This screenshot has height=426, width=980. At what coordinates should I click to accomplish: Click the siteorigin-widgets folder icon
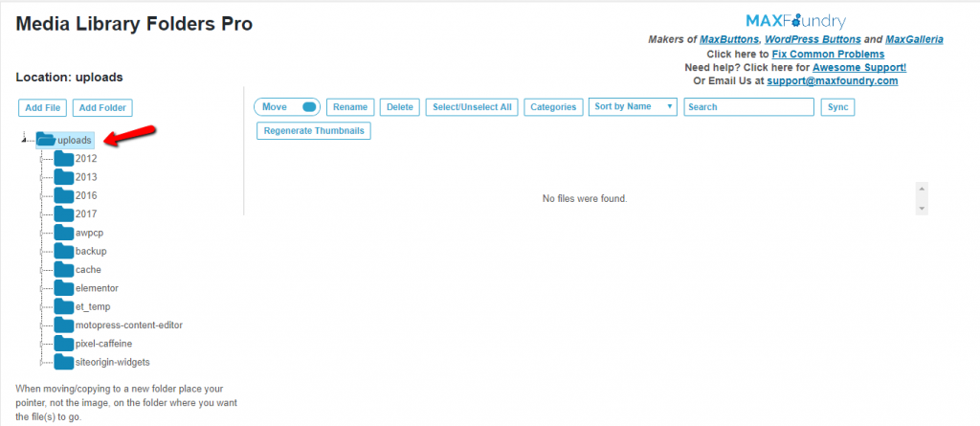click(64, 362)
